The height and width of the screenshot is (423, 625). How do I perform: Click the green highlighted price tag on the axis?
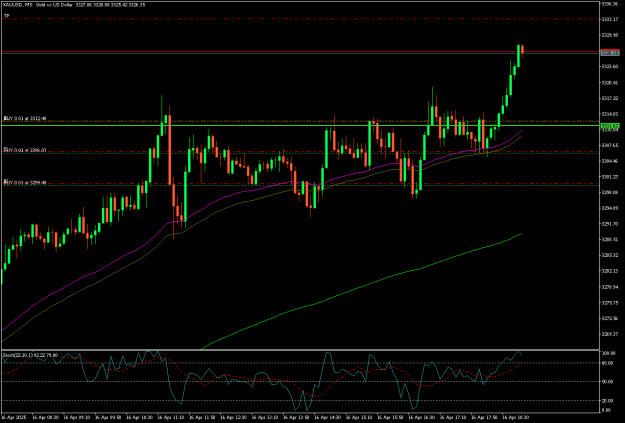(610, 126)
